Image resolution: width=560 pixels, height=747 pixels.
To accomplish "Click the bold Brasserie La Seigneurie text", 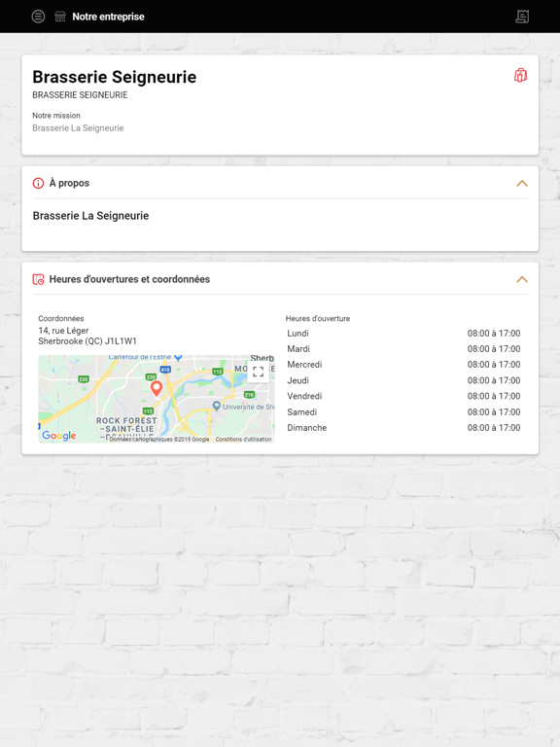I will (x=91, y=216).
